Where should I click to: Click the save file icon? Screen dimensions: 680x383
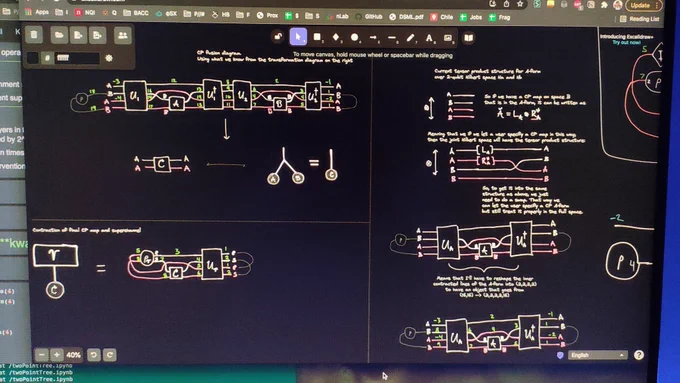78,35
